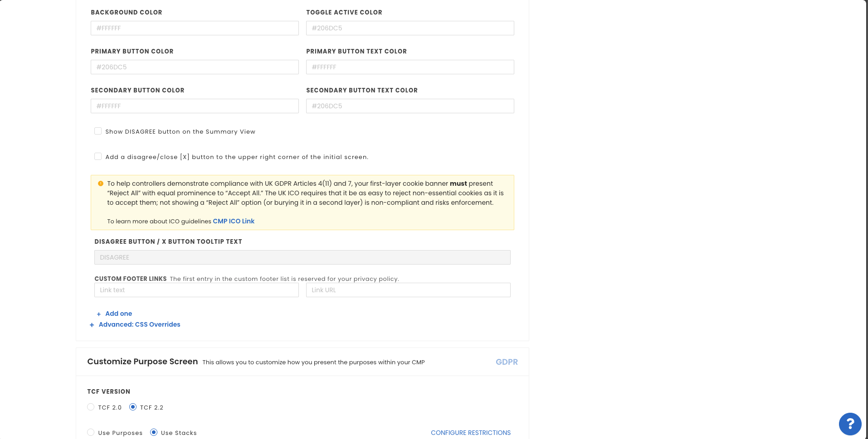This screenshot has width=868, height=439.
Task: Select the TCF 2.0 radio button
Action: click(x=91, y=407)
